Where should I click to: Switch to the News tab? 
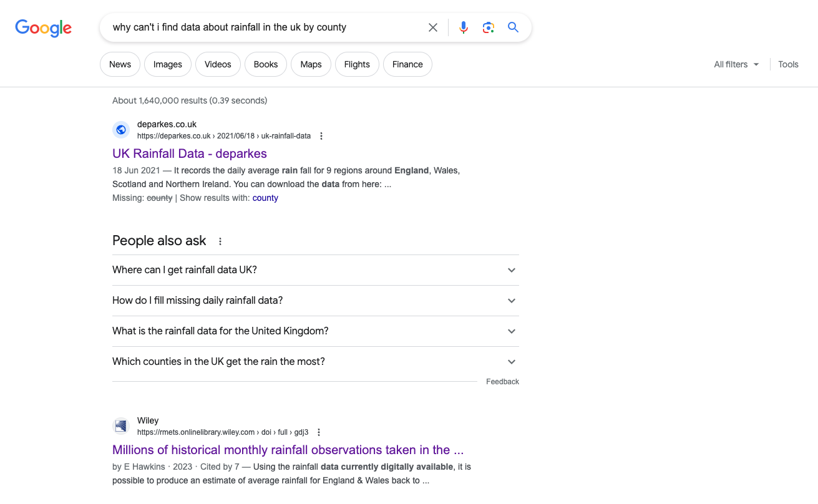pos(120,64)
